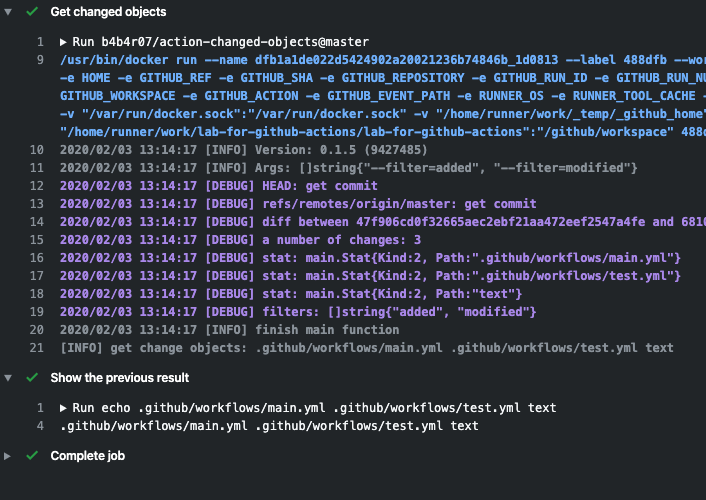This screenshot has width=706, height=500.
Task: Select line number 1 of Get changed objects
Action: tap(40, 42)
